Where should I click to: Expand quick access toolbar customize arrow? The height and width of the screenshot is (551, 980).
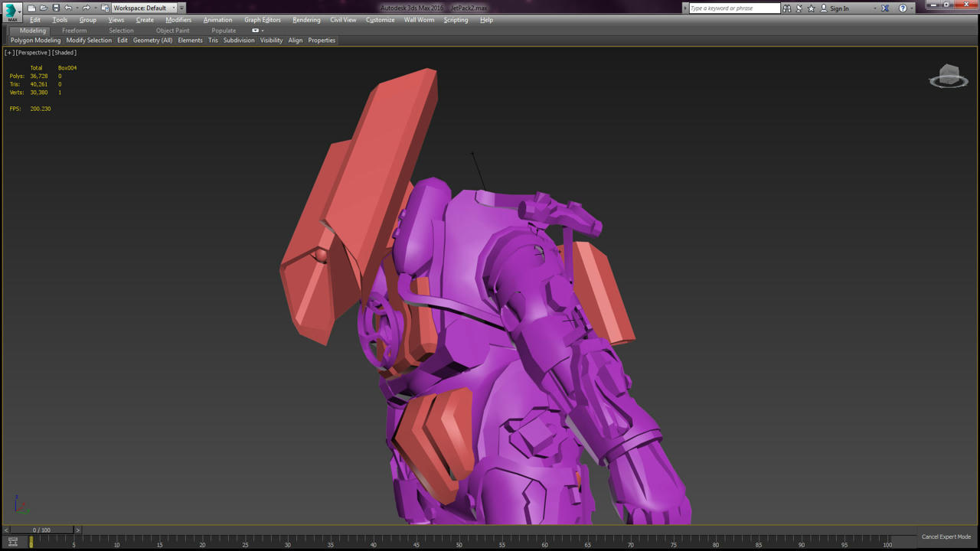pos(181,8)
